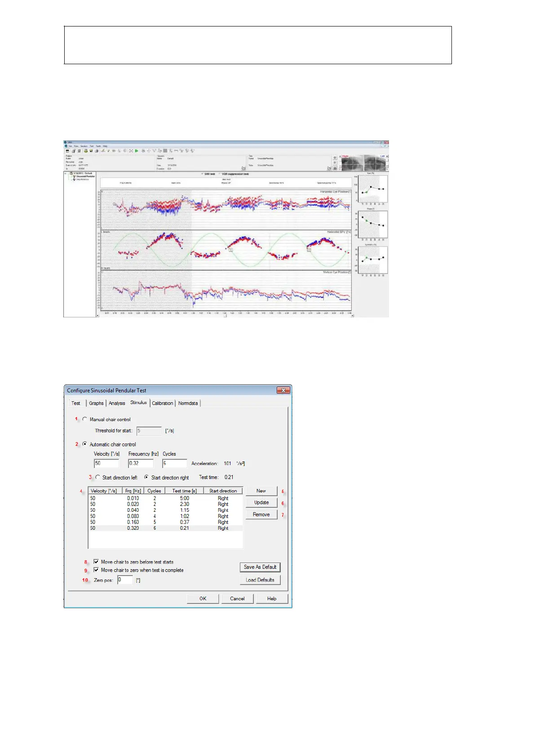Switch to the Graphs tab
This screenshot has width=535, height=756.
pos(96,403)
